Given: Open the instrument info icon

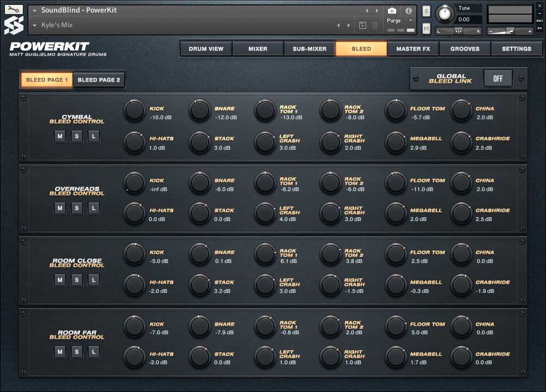Looking at the screenshot, I should tap(408, 10).
